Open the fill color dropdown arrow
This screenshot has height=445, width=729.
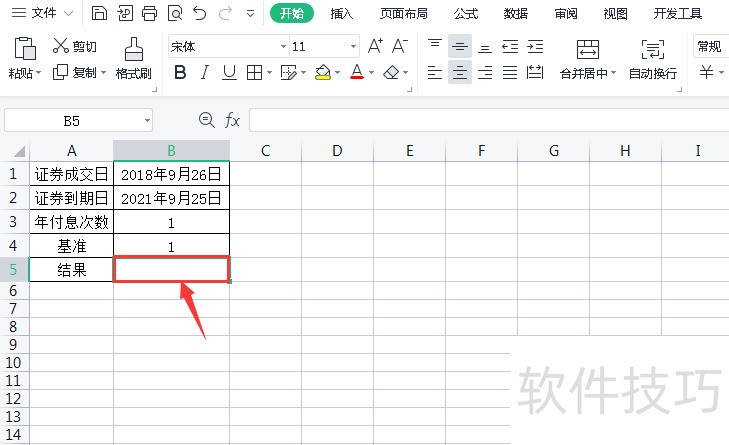pyautogui.click(x=338, y=73)
